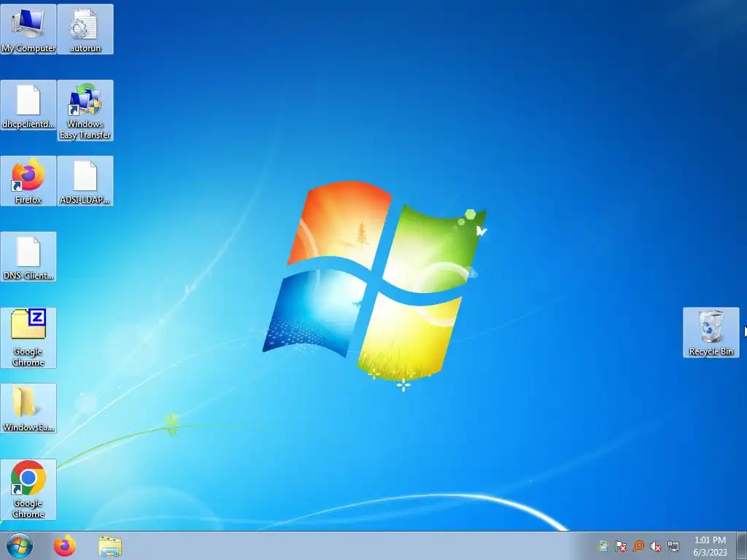The image size is (747, 560).
Task: Select the Recycle Bin icon
Action: [711, 332]
